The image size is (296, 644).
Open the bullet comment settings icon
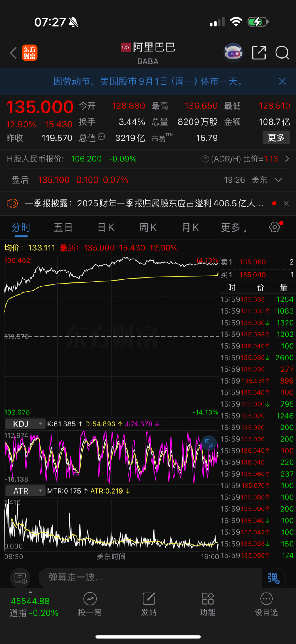(x=20, y=578)
